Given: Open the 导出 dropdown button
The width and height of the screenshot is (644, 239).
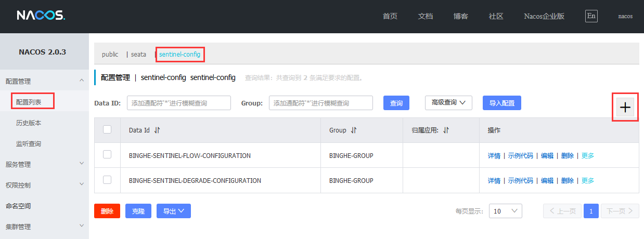Looking at the screenshot, I should [173, 211].
